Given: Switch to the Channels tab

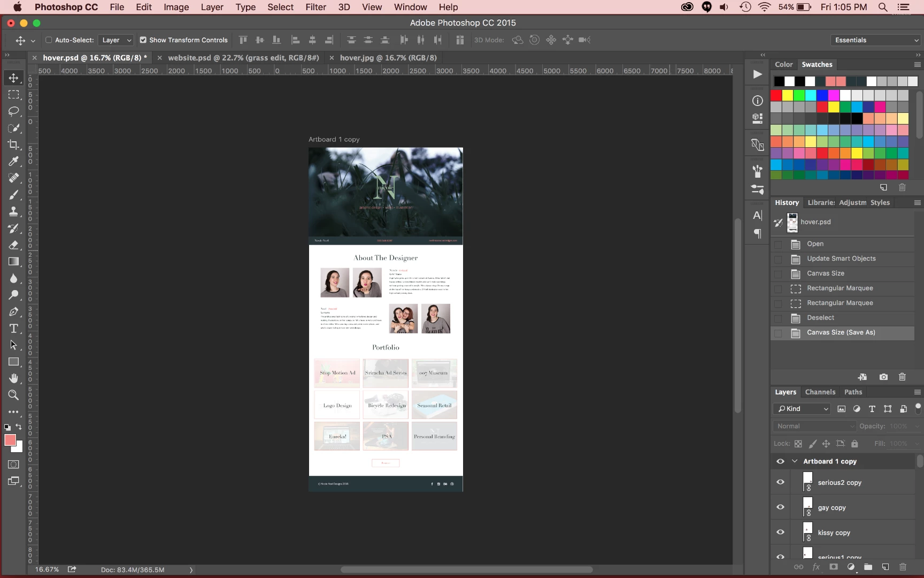Looking at the screenshot, I should point(820,392).
